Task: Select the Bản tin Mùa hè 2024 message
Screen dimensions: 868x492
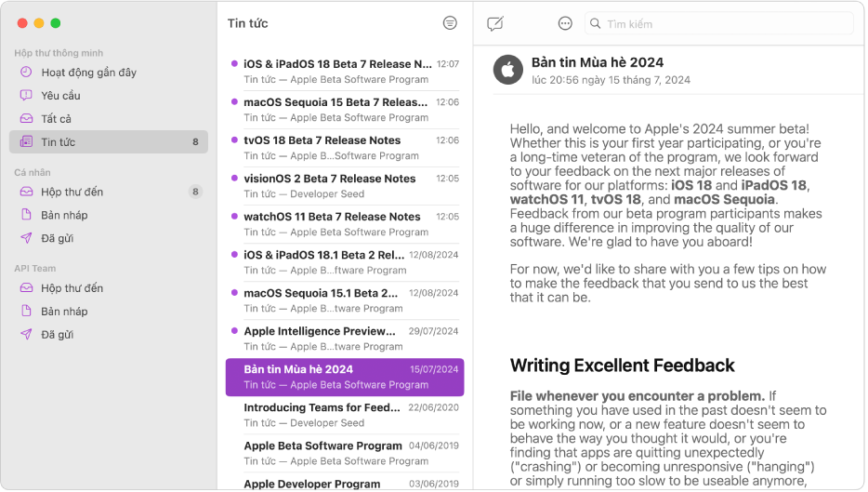Action: click(345, 378)
